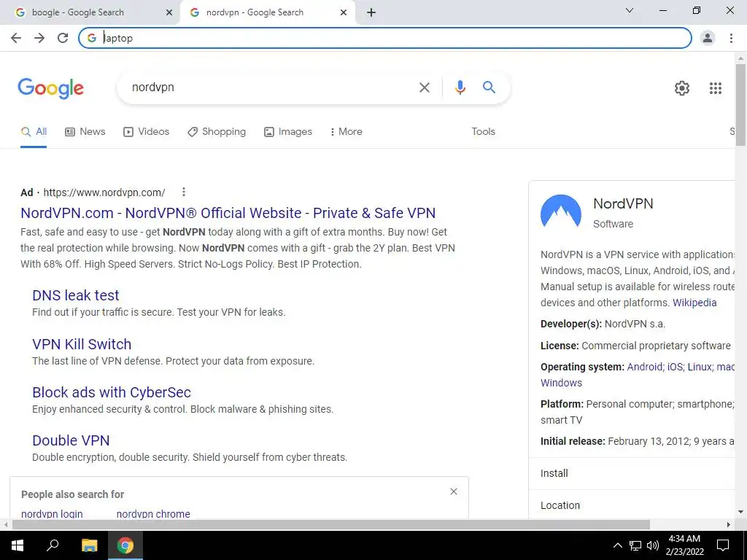Go to the Google homepage logo
747x560 pixels.
tap(50, 88)
